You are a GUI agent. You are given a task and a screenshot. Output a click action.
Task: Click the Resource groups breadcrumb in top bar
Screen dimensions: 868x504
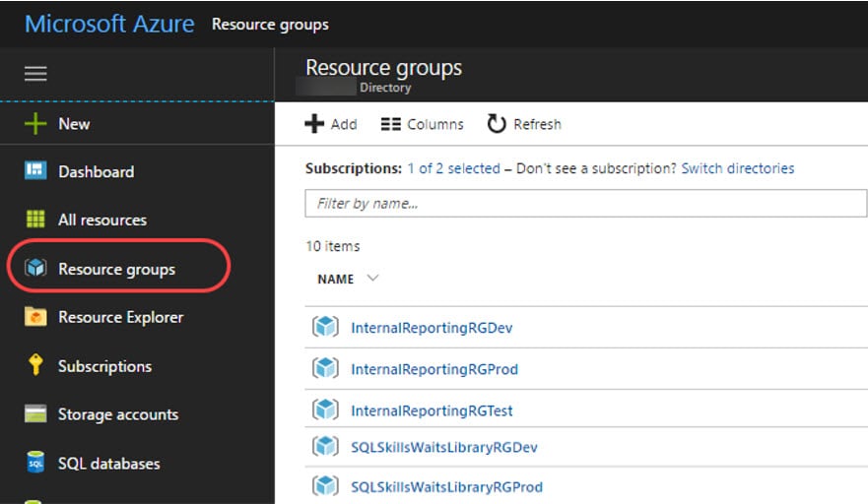[x=270, y=25]
